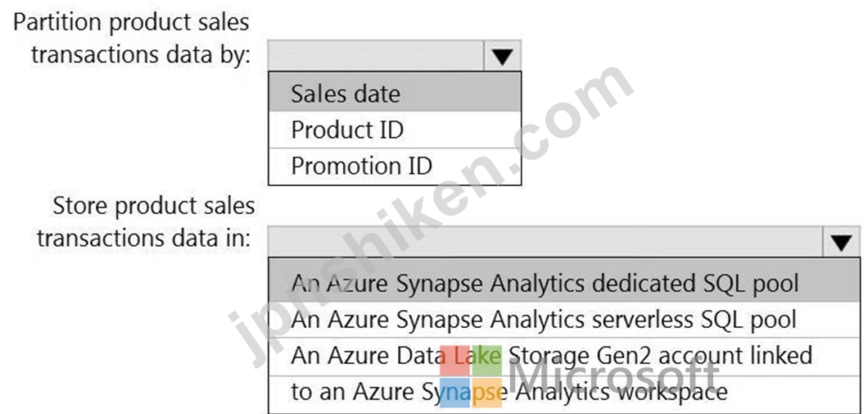868x414 pixels.
Task: Choose the serverless SQL pool option
Action: (563, 320)
